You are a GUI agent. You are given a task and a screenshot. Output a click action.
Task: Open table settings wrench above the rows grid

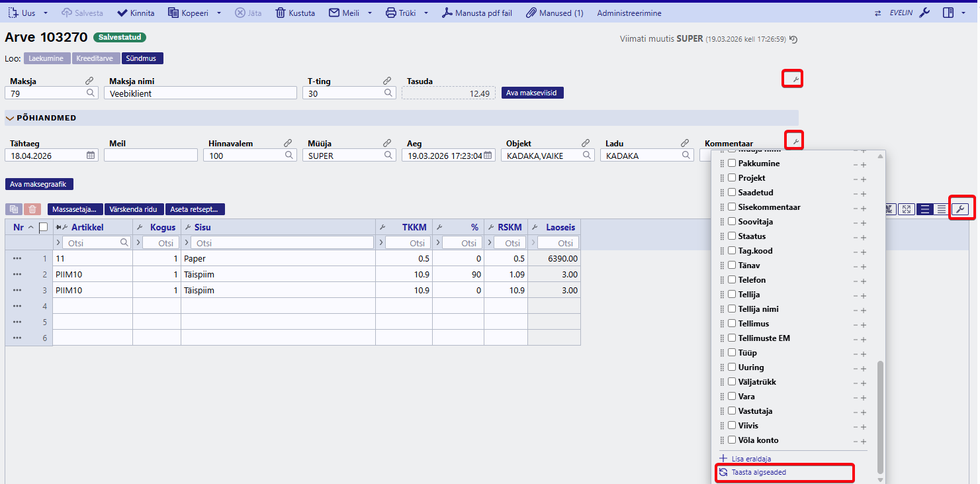pos(961,209)
